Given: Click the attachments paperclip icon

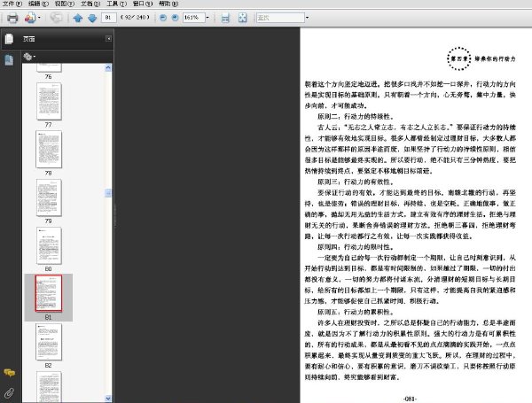Looking at the screenshot, I should coord(9,393).
